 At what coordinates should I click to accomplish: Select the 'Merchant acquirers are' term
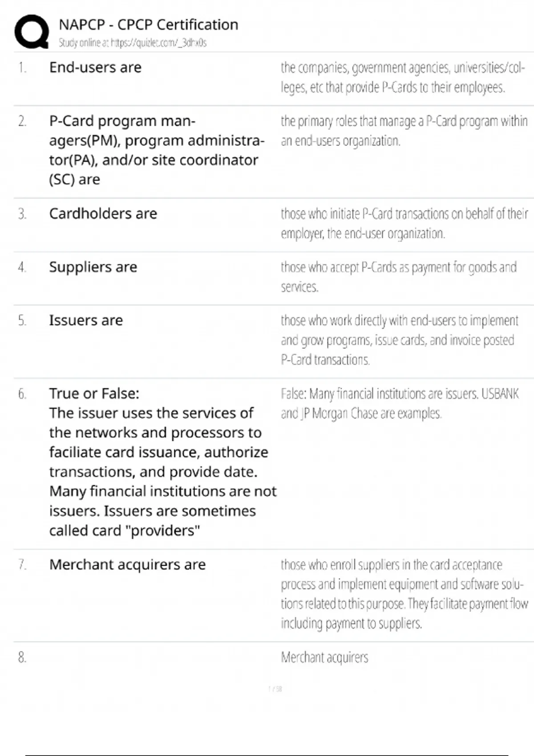127,564
